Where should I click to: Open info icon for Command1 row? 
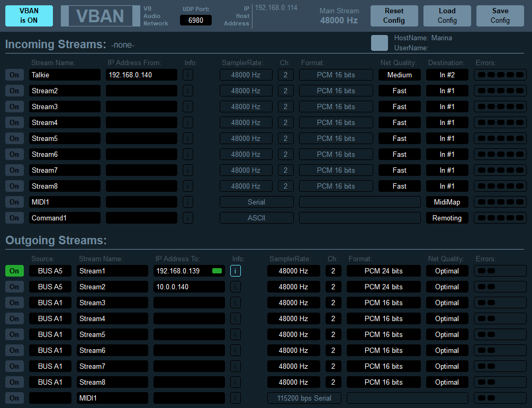(187, 218)
